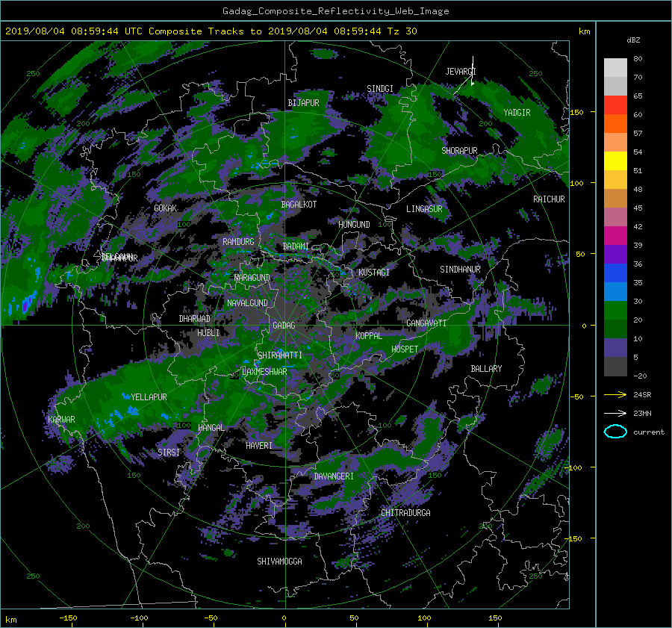
Task: Click the '23MN' legend label text
Action: coord(642,413)
